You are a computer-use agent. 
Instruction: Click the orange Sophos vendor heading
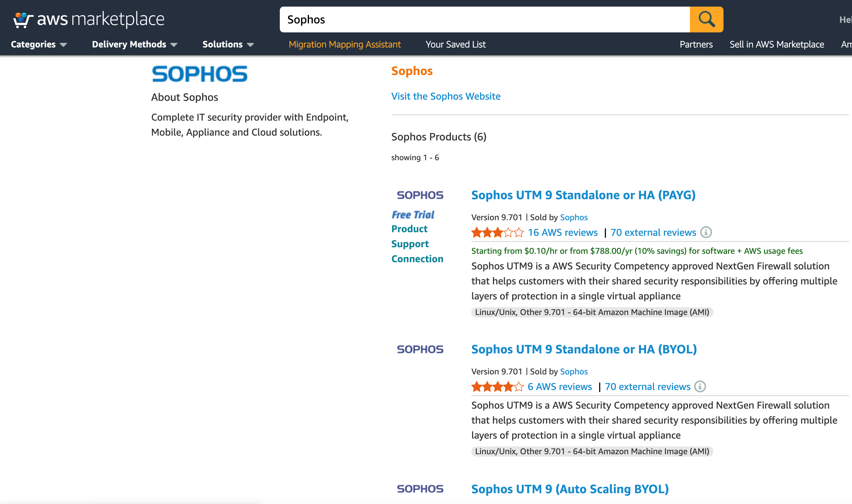pyautogui.click(x=412, y=71)
